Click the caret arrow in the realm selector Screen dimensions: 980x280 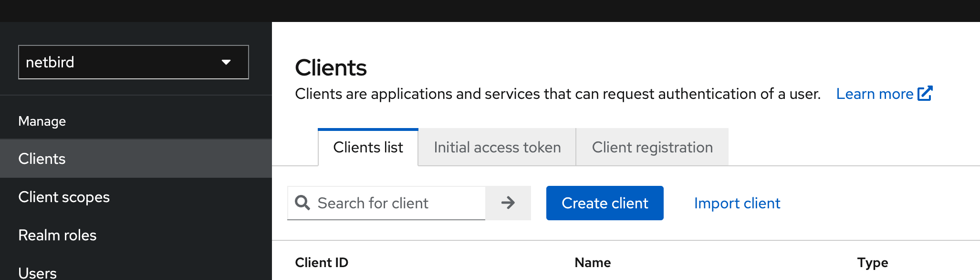pos(226,62)
